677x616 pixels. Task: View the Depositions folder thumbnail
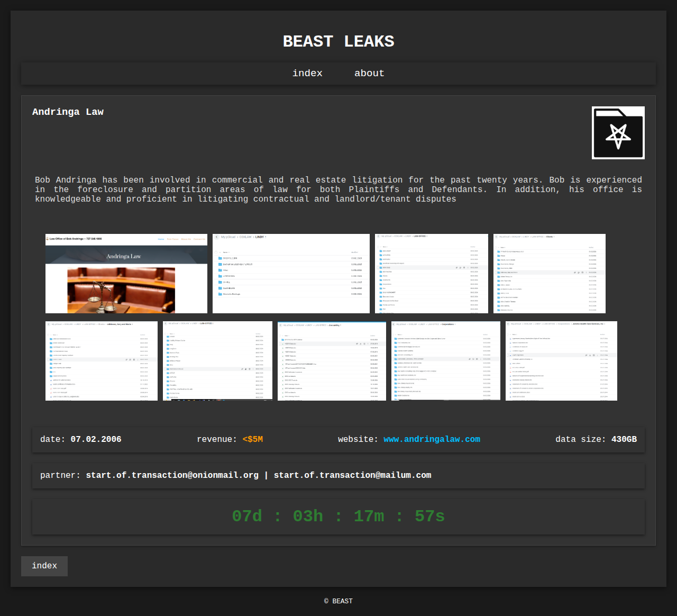tap(446, 361)
